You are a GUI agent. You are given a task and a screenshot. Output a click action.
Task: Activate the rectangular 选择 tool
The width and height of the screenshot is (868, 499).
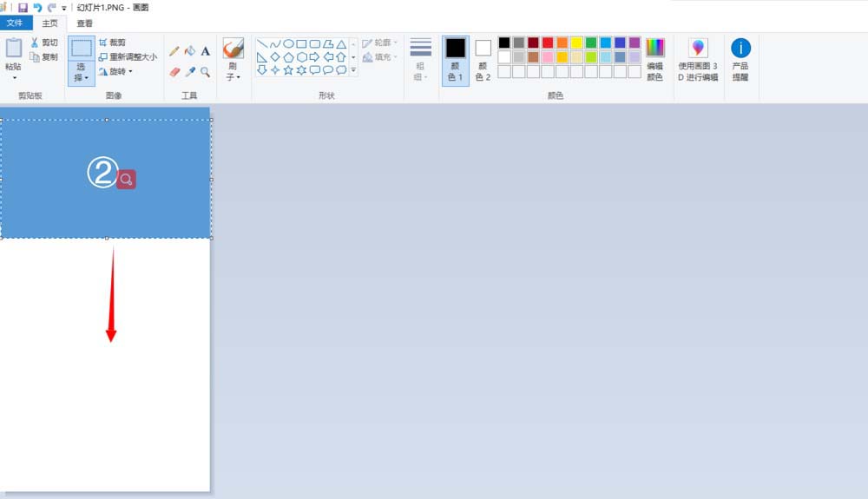click(82, 48)
